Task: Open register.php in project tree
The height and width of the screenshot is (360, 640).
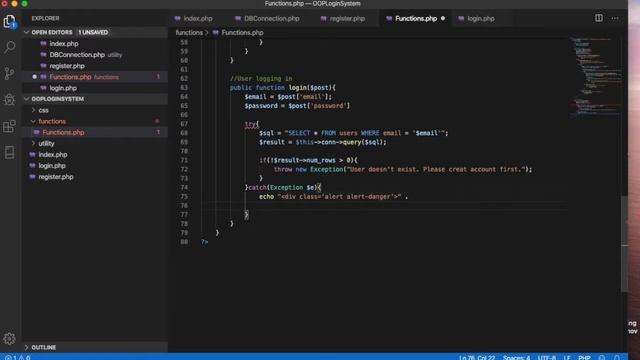Action: (x=95, y=177)
